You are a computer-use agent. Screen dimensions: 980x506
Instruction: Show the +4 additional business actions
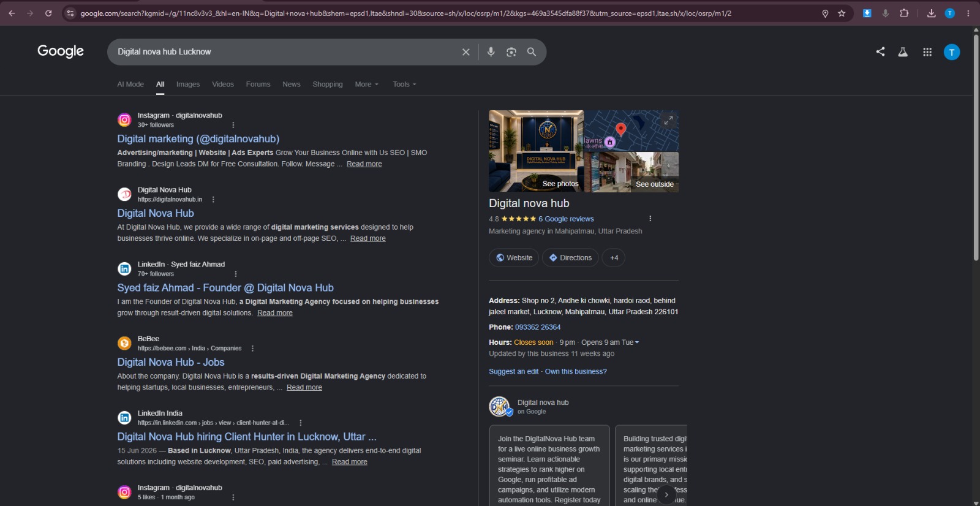(x=614, y=258)
